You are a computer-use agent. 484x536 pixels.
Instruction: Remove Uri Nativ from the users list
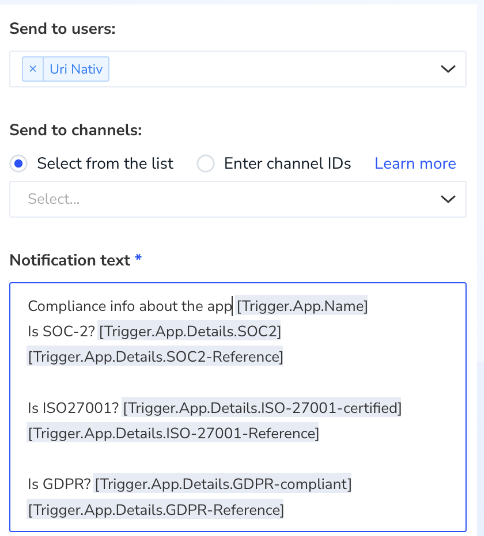(x=33, y=69)
